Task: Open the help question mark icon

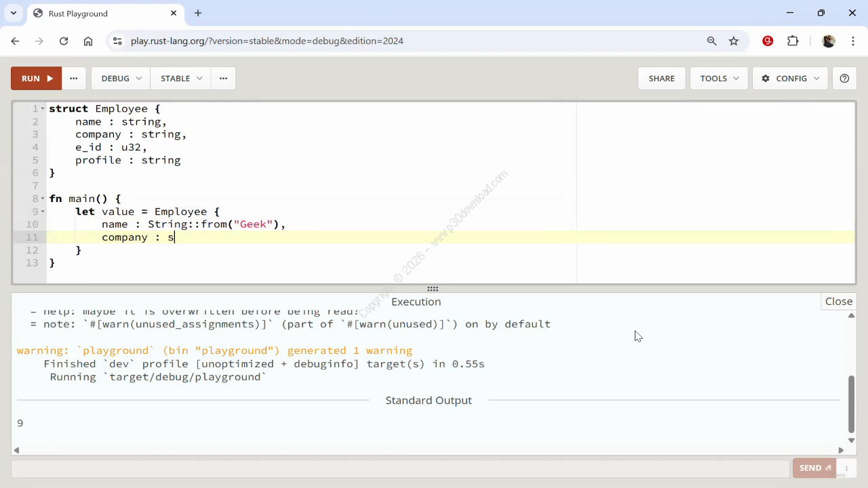Action: tap(844, 78)
